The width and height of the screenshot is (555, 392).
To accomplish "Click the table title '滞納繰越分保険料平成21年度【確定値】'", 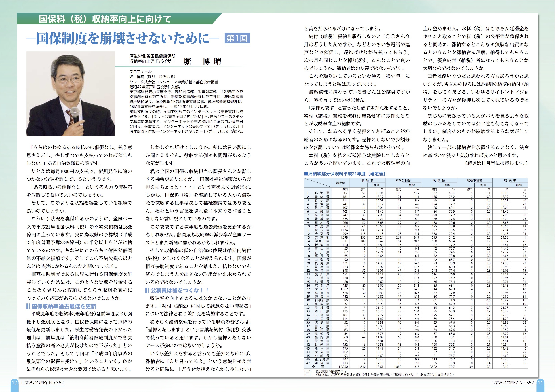I will pos(346,174).
